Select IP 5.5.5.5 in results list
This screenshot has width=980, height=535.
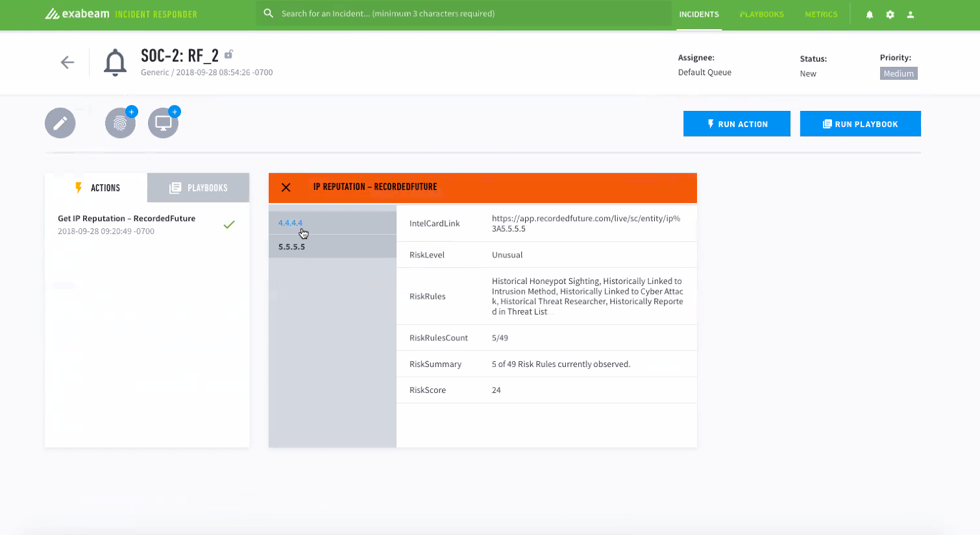tap(292, 247)
